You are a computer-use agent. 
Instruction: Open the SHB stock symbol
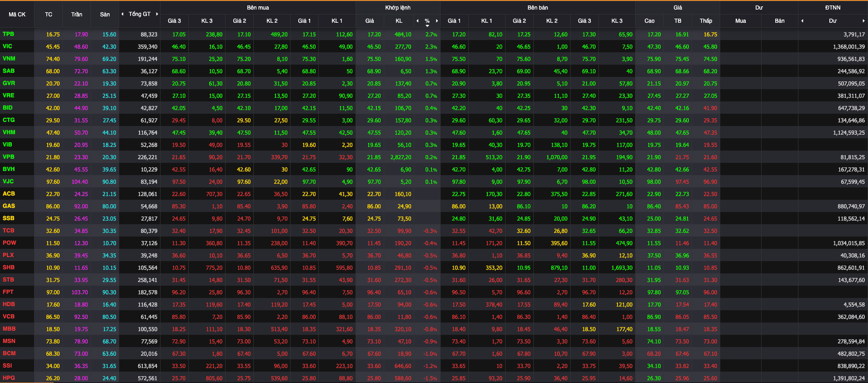(8, 267)
